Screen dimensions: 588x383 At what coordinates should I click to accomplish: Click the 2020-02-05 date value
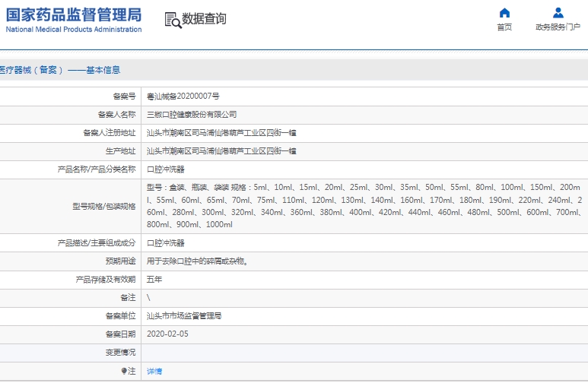click(167, 334)
